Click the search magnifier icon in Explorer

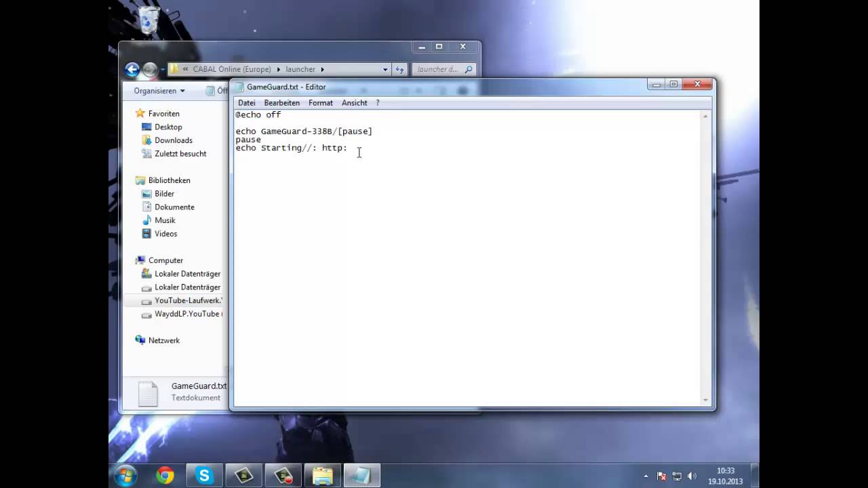(469, 69)
